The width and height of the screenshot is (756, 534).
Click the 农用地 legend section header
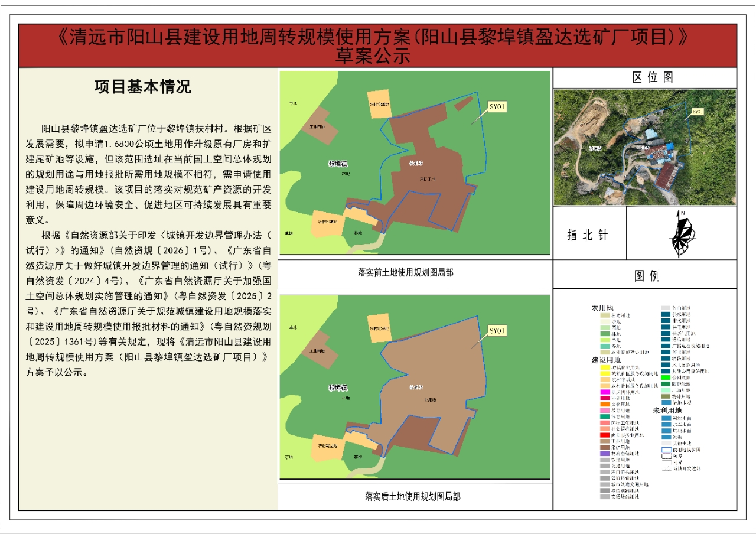pyautogui.click(x=602, y=308)
